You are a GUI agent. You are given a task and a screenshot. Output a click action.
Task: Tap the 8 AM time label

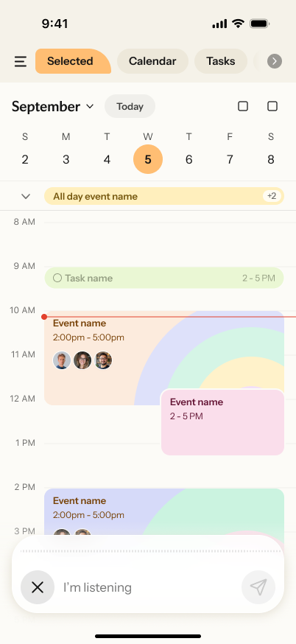(x=24, y=222)
